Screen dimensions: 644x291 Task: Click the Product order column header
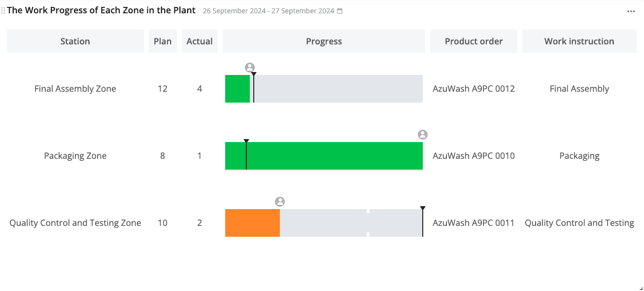[474, 41]
